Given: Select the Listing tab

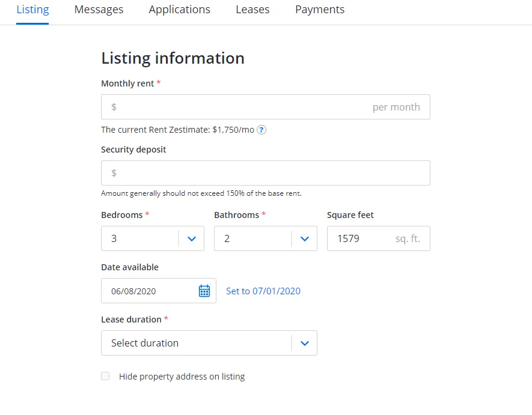Looking at the screenshot, I should pyautogui.click(x=32, y=10).
